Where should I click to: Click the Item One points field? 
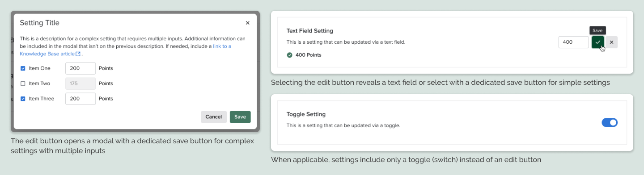coord(80,68)
